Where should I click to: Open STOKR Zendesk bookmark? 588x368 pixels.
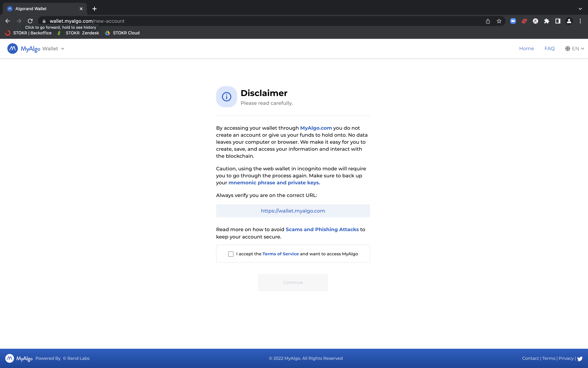click(x=78, y=33)
